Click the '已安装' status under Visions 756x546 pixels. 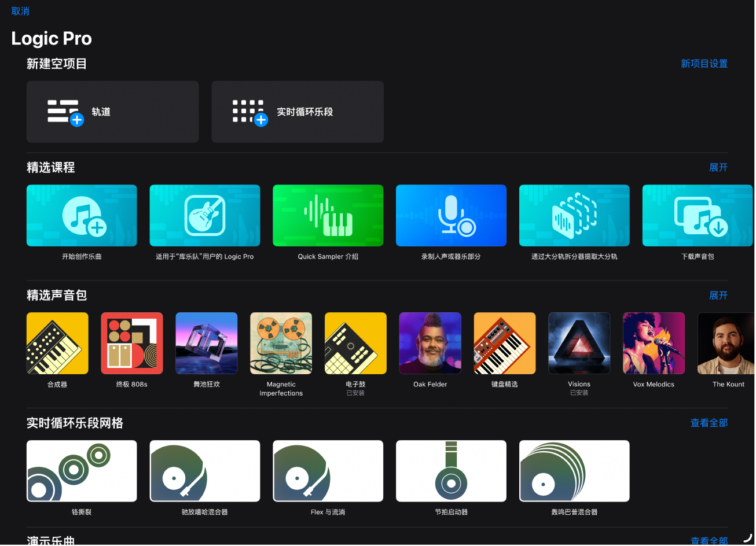(579, 393)
